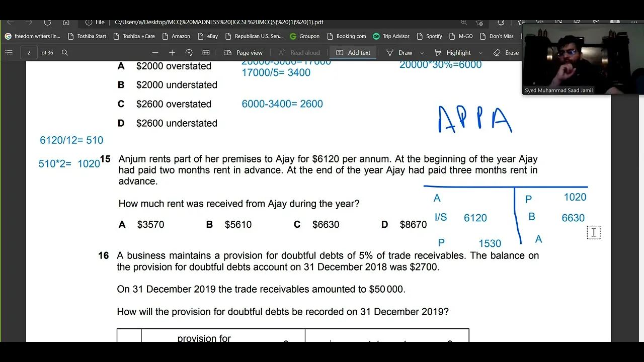Open the Toshiba +Care bookmark

[134, 36]
